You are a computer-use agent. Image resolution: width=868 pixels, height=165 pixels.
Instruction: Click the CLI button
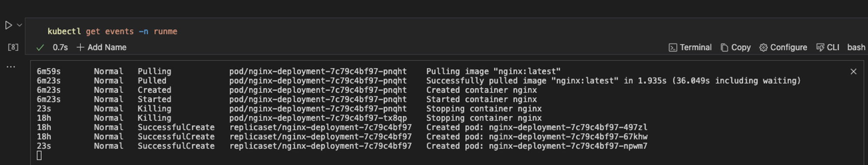828,48
